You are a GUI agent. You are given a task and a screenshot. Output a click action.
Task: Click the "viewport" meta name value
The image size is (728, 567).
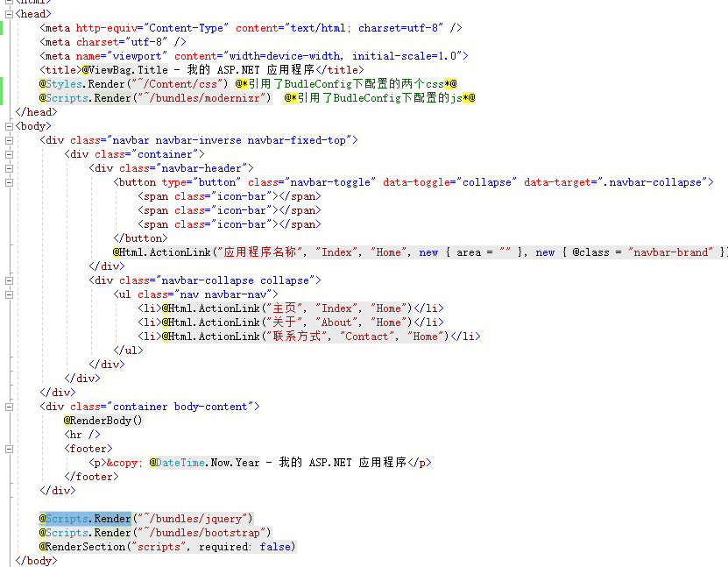pyautogui.click(x=138, y=56)
